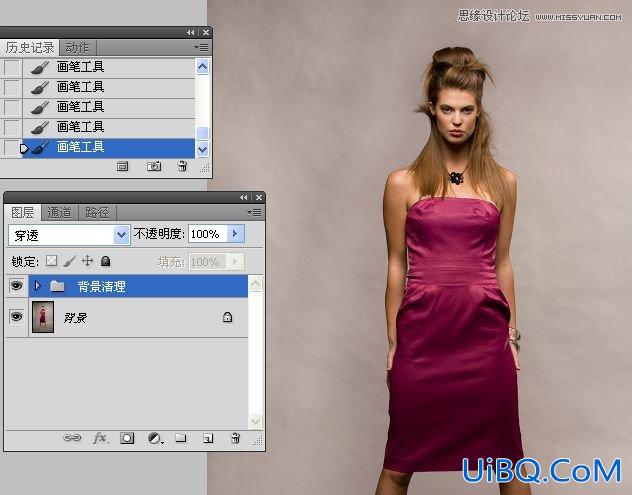Click the folder icon of 背景清理 group
The width and height of the screenshot is (632, 495).
(57, 286)
